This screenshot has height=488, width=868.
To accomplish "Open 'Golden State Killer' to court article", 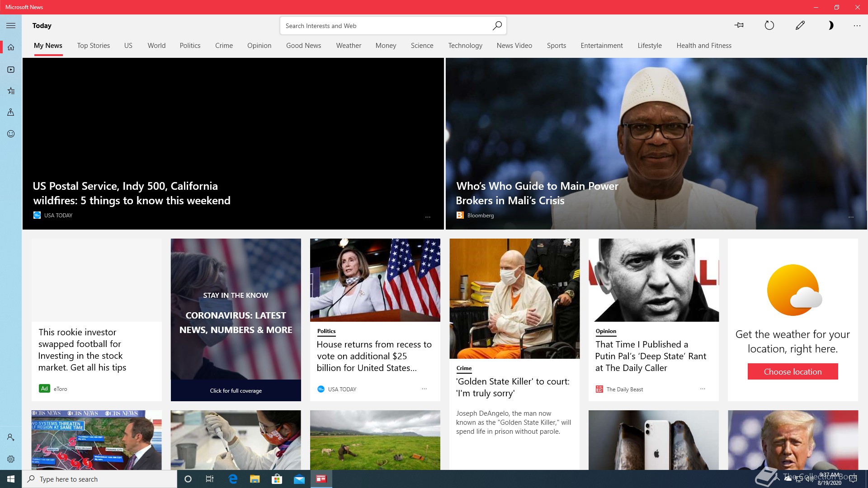I will click(513, 387).
